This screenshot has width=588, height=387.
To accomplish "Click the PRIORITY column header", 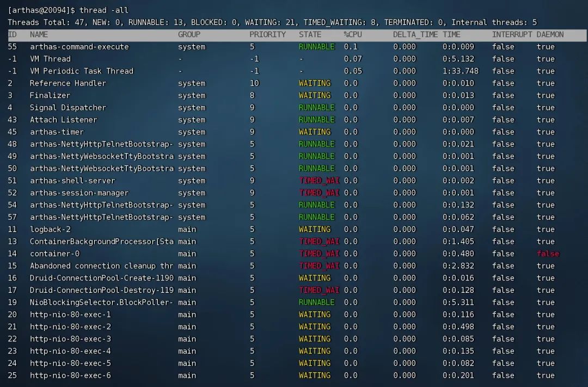I will 267,34.
